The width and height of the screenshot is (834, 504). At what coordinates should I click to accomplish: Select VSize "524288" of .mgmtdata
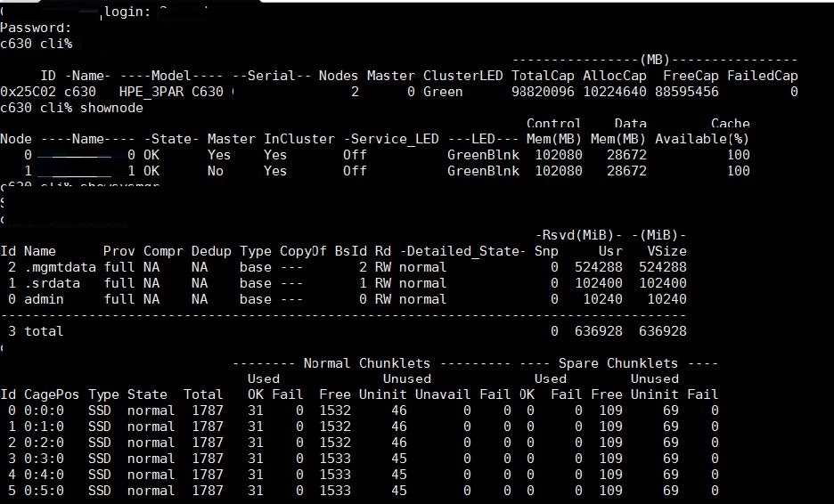[x=663, y=267]
